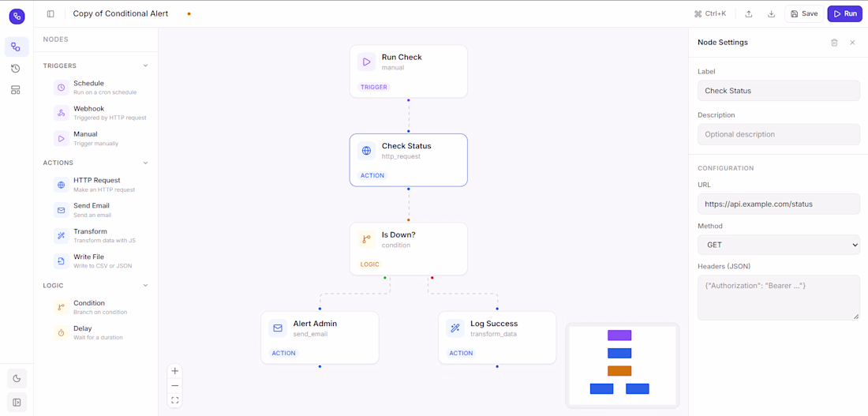Click the Description input field
Screen dimensions: 868x416
[779, 134]
